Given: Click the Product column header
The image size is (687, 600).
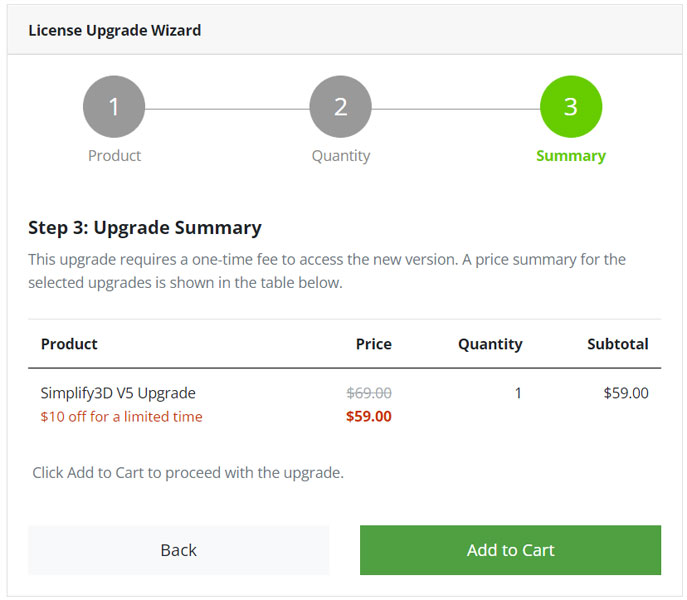Looking at the screenshot, I should pos(69,344).
